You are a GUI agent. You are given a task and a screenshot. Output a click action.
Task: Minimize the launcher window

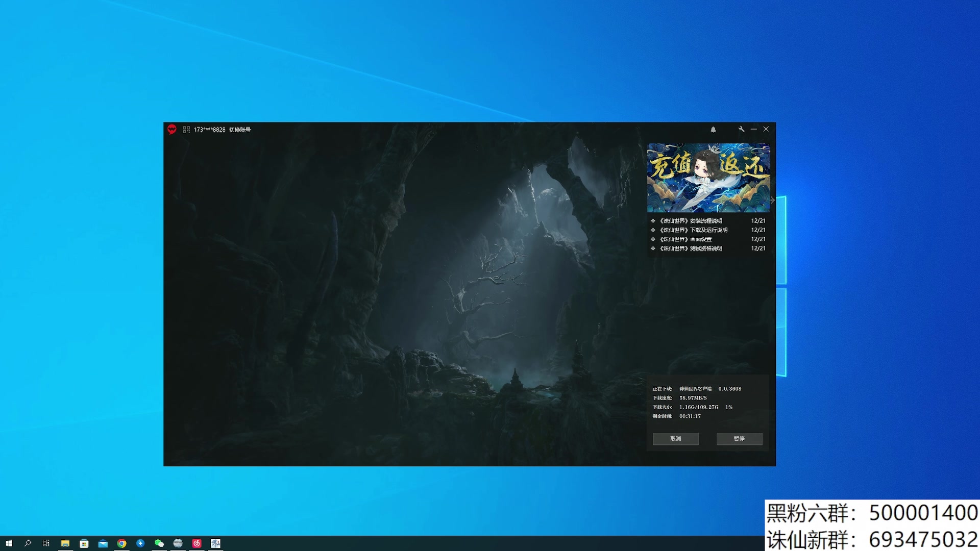click(754, 129)
